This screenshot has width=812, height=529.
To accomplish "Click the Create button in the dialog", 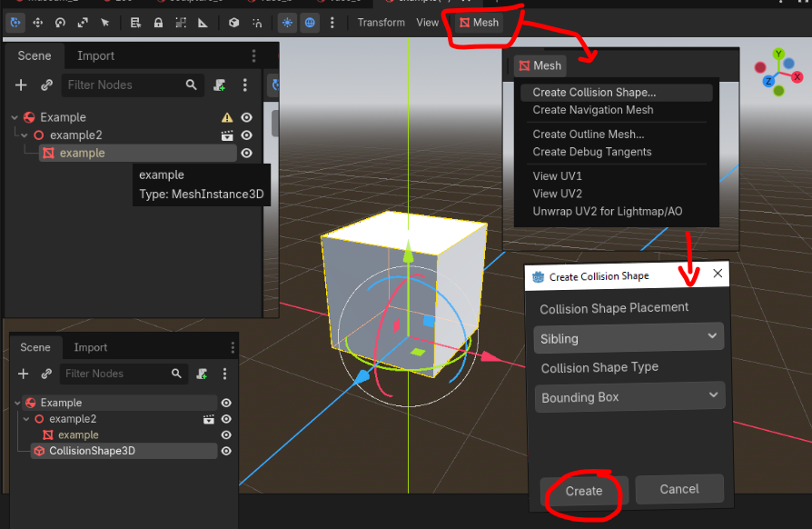I will pos(584,490).
